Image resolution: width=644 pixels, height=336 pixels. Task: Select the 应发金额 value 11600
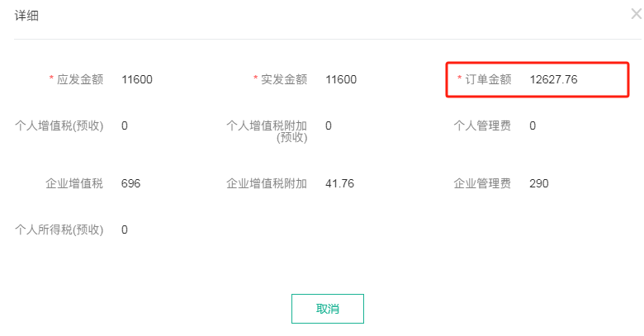coord(136,80)
